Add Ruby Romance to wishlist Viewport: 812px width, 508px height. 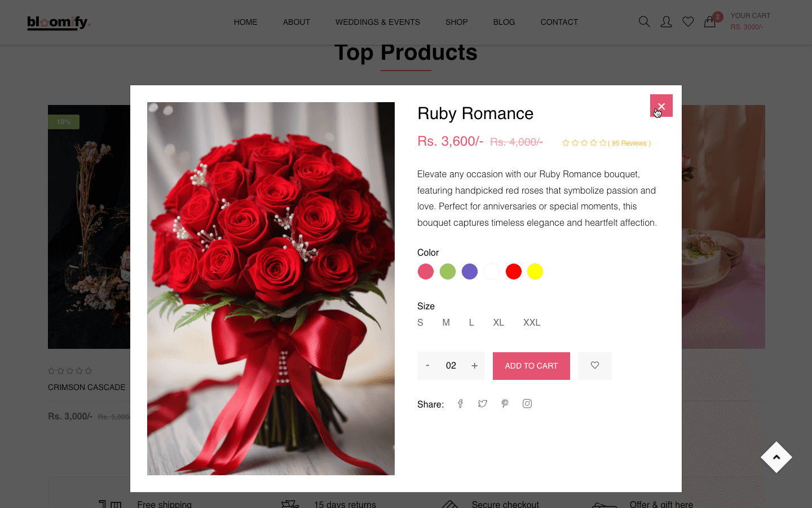(x=594, y=366)
